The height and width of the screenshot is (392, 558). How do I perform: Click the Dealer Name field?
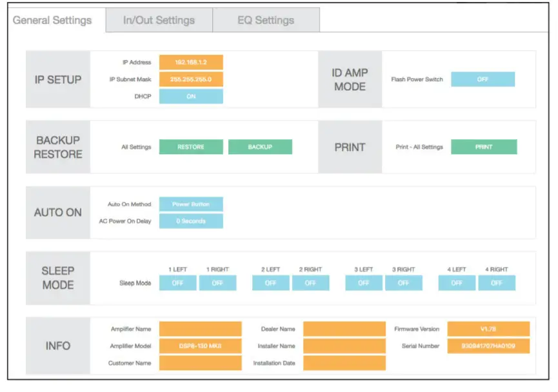coord(344,329)
